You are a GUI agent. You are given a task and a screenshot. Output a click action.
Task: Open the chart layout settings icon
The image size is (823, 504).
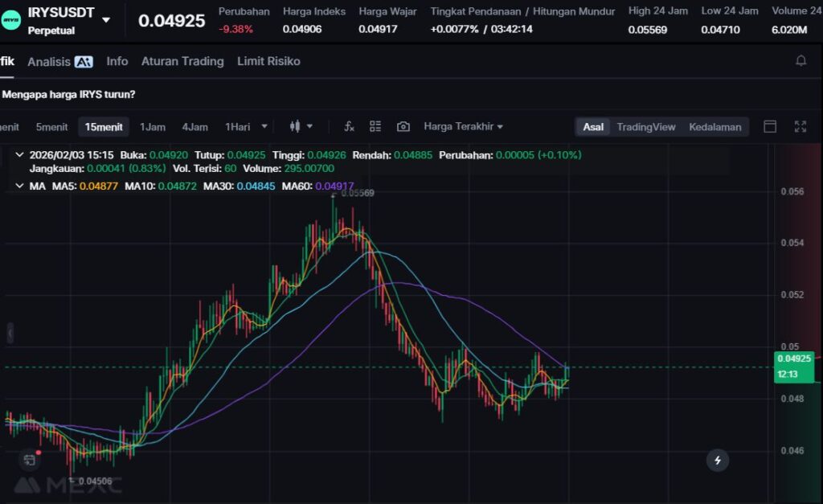[375, 127]
